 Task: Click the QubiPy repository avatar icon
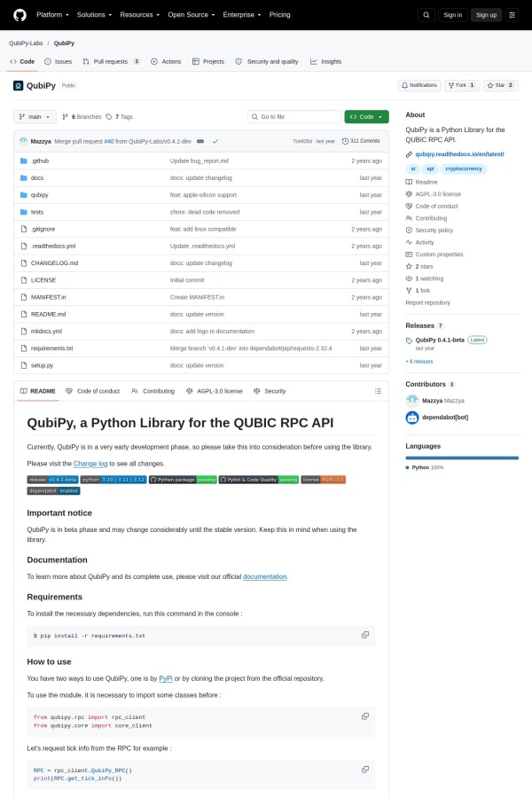(19, 85)
